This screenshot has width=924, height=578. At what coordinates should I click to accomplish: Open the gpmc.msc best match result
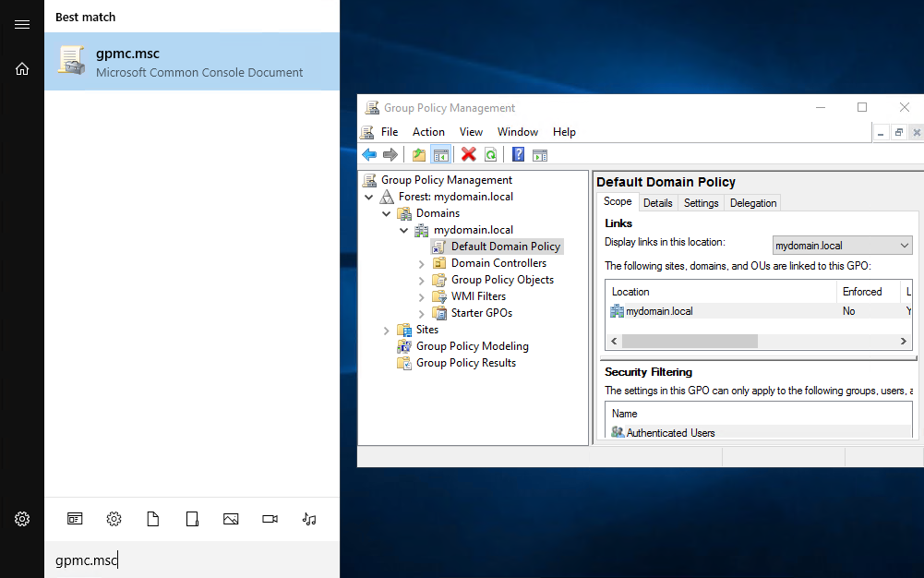(191, 62)
